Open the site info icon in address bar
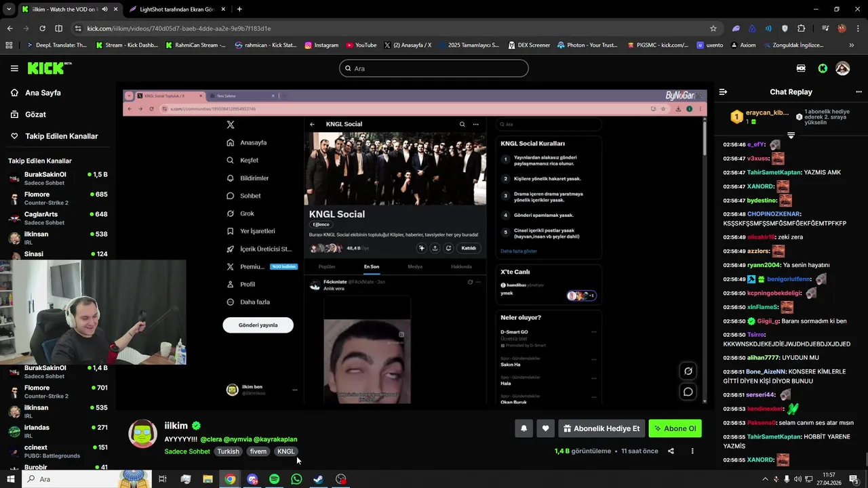Viewport: 868px width, 488px height. pyautogui.click(x=78, y=28)
